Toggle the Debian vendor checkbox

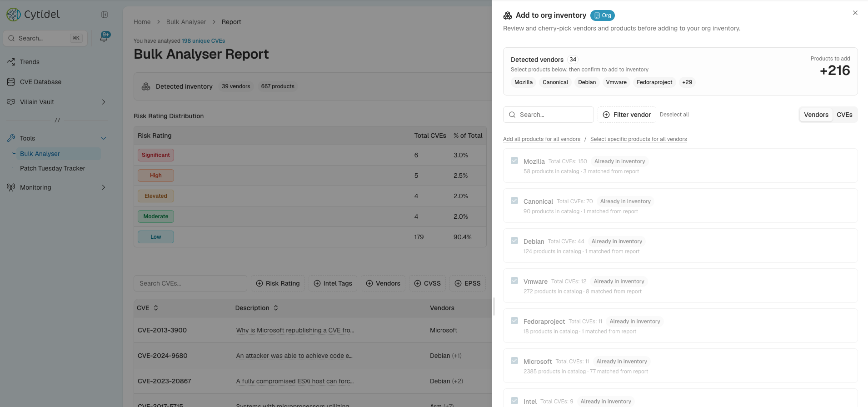pyautogui.click(x=514, y=241)
